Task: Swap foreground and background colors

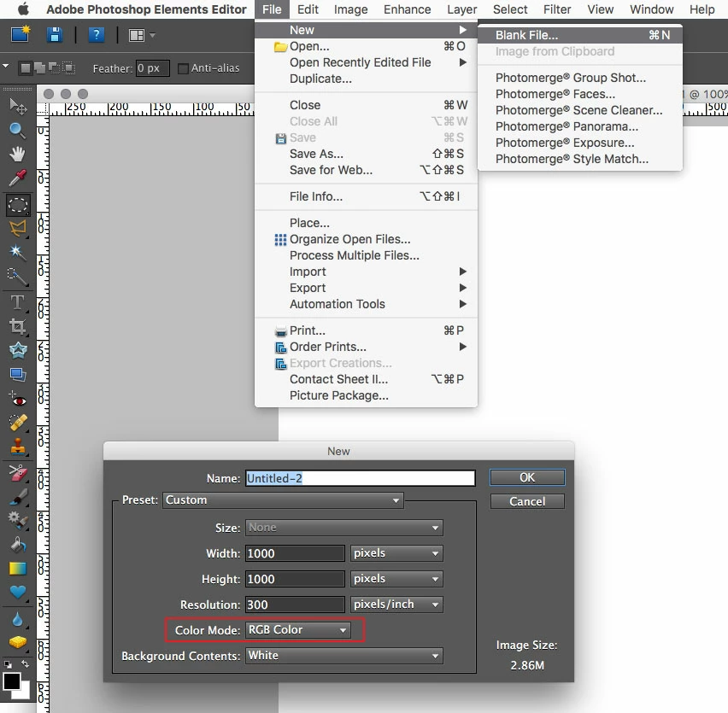Action: pyautogui.click(x=25, y=664)
